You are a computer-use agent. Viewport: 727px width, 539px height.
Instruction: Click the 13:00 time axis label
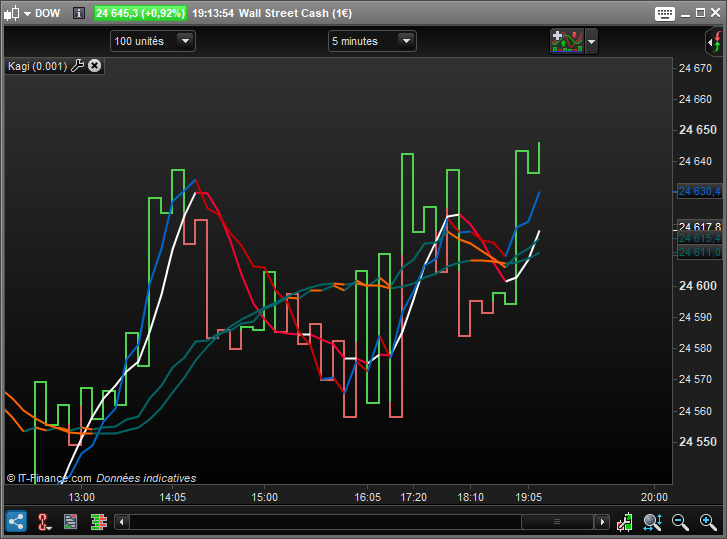[x=82, y=497]
